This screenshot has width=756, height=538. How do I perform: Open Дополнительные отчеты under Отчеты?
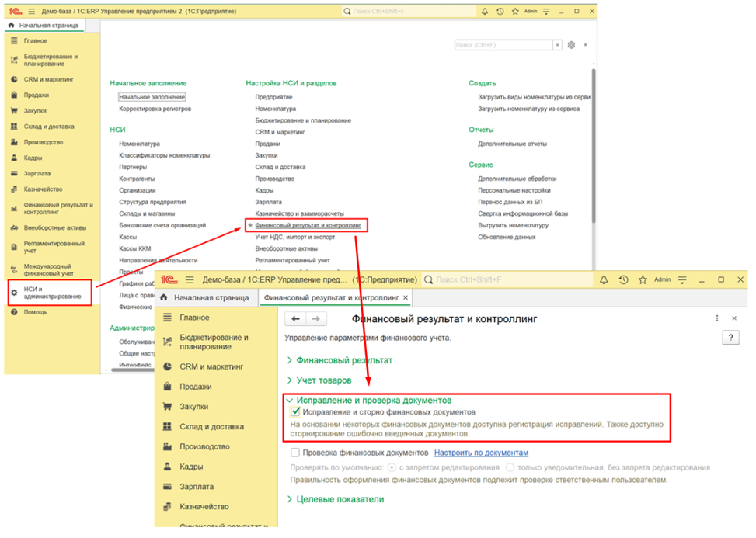[x=512, y=144]
